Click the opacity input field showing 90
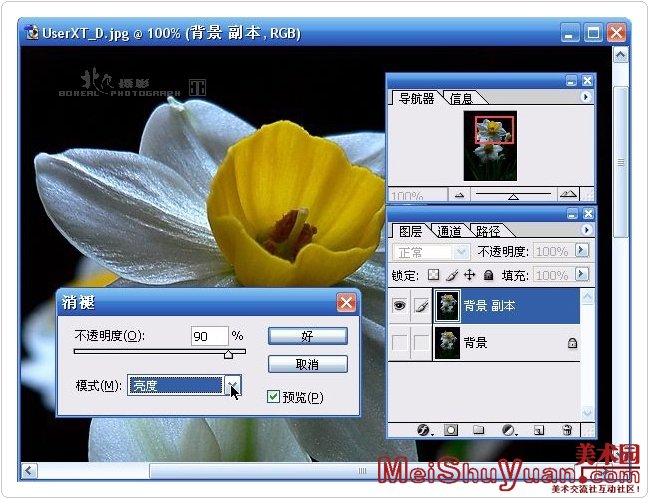The height and width of the screenshot is (499, 649). point(209,336)
